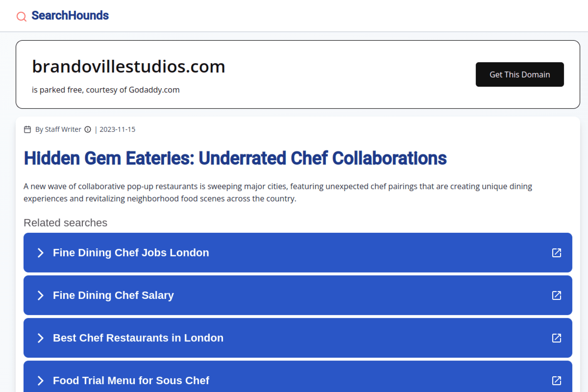Open Best Chef Restaurants in London search
Screen dimensions: 588x392
click(138, 338)
